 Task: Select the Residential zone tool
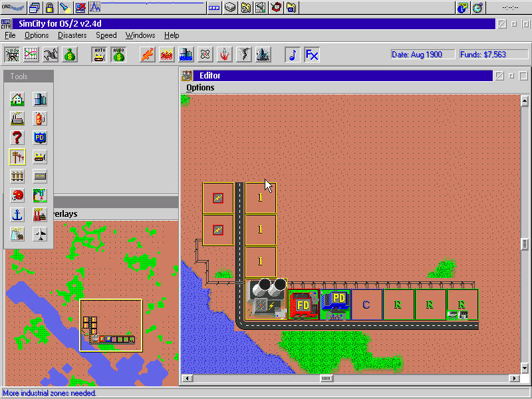click(x=17, y=99)
